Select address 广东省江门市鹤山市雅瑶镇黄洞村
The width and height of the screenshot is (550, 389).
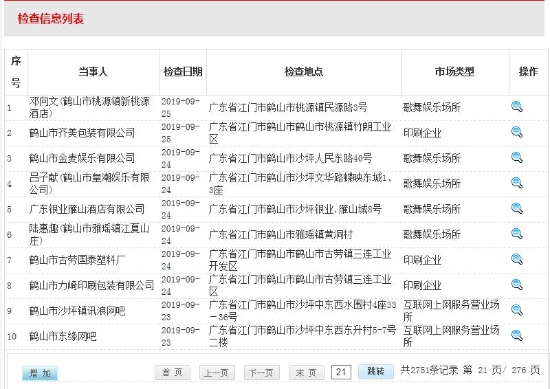coord(281,234)
